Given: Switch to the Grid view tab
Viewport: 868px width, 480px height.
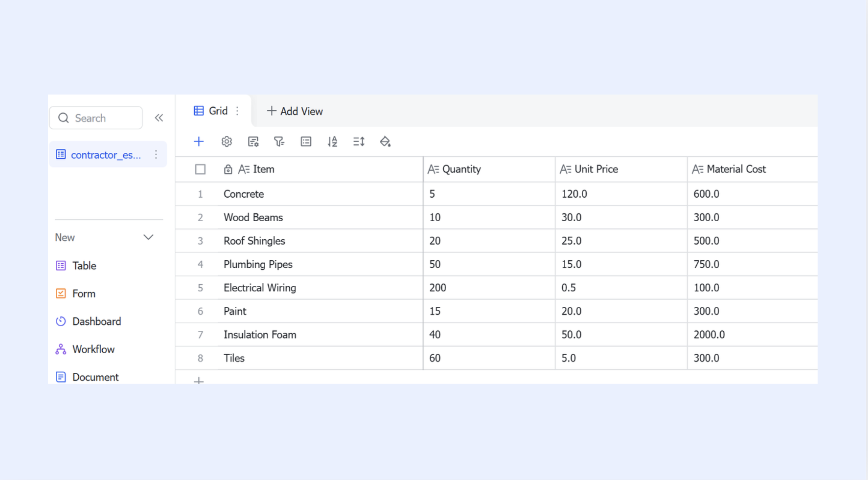Looking at the screenshot, I should click(x=213, y=111).
